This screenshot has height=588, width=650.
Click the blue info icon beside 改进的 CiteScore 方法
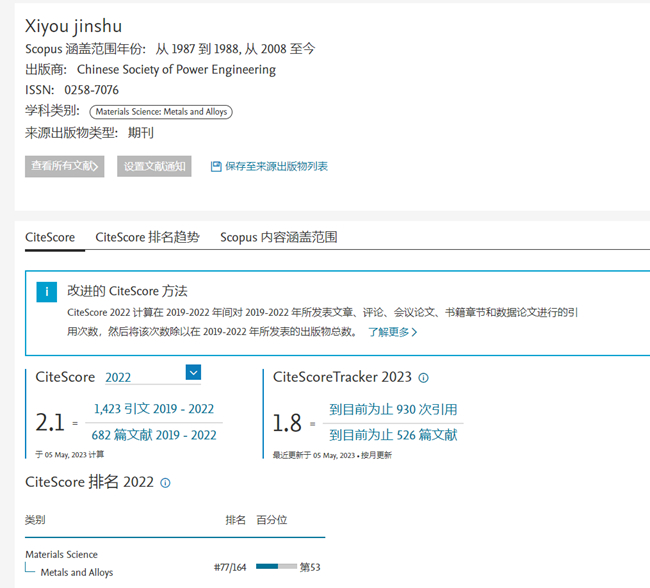(x=46, y=292)
